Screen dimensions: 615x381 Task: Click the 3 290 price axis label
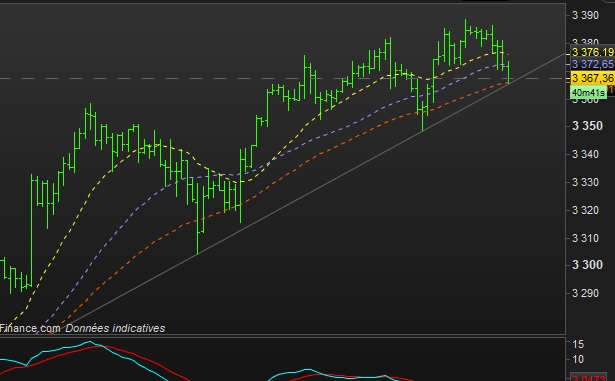pyautogui.click(x=586, y=293)
